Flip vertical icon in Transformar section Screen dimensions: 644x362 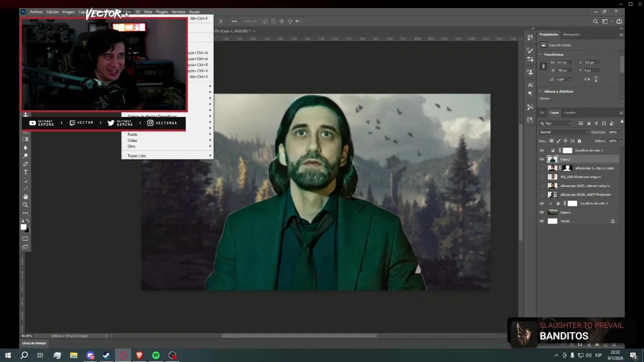click(596, 79)
